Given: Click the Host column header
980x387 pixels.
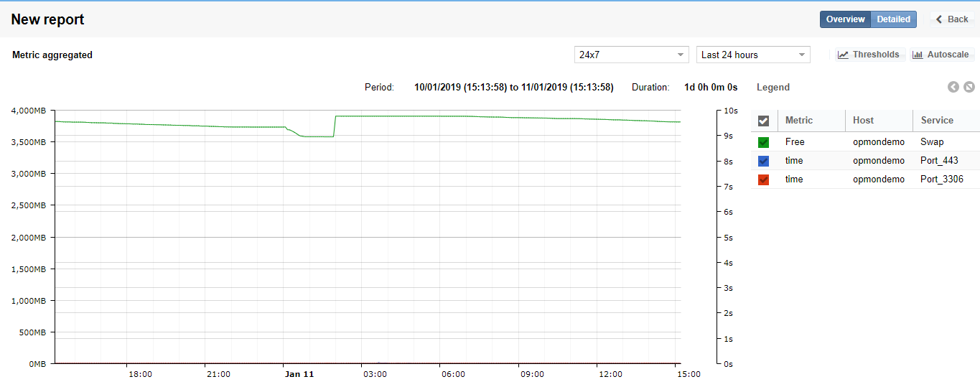Looking at the screenshot, I should (x=863, y=121).
